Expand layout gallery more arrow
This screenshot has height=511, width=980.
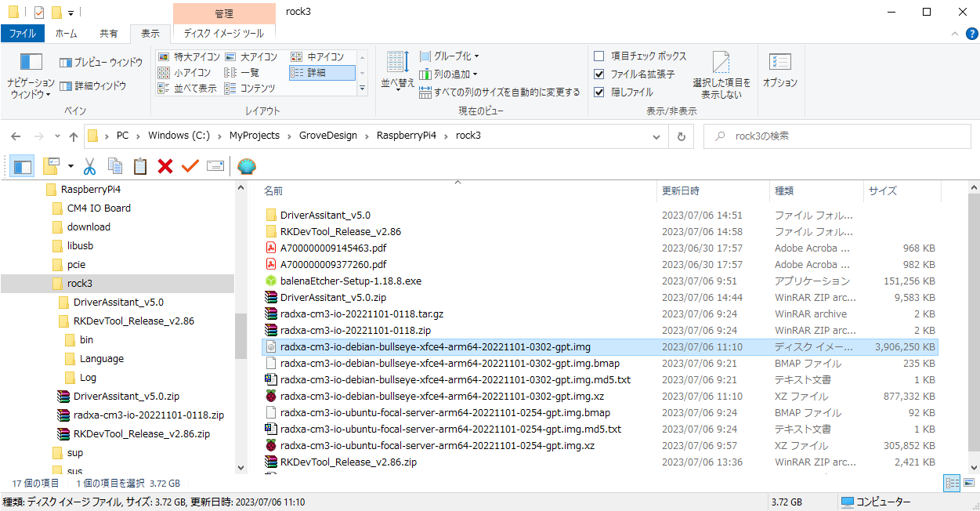[362, 89]
